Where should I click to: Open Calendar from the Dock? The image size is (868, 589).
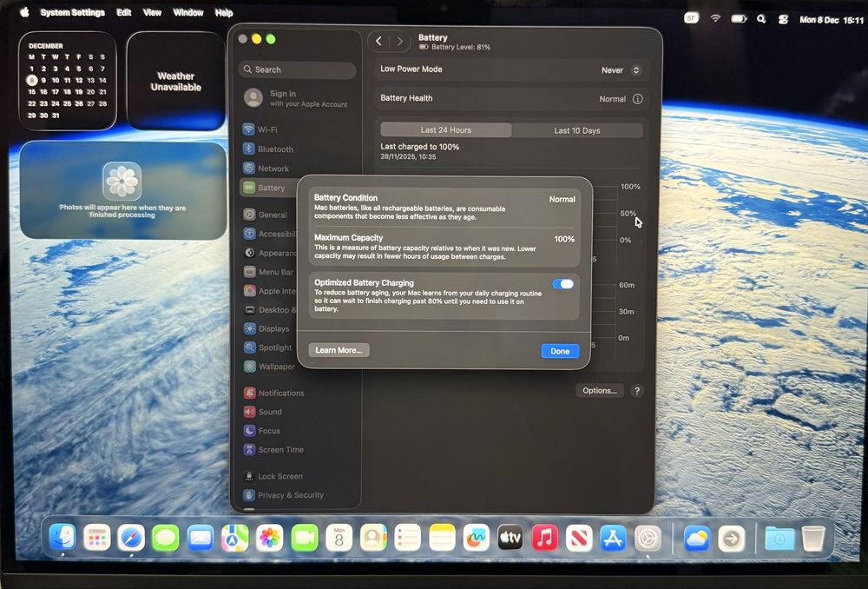tap(339, 538)
